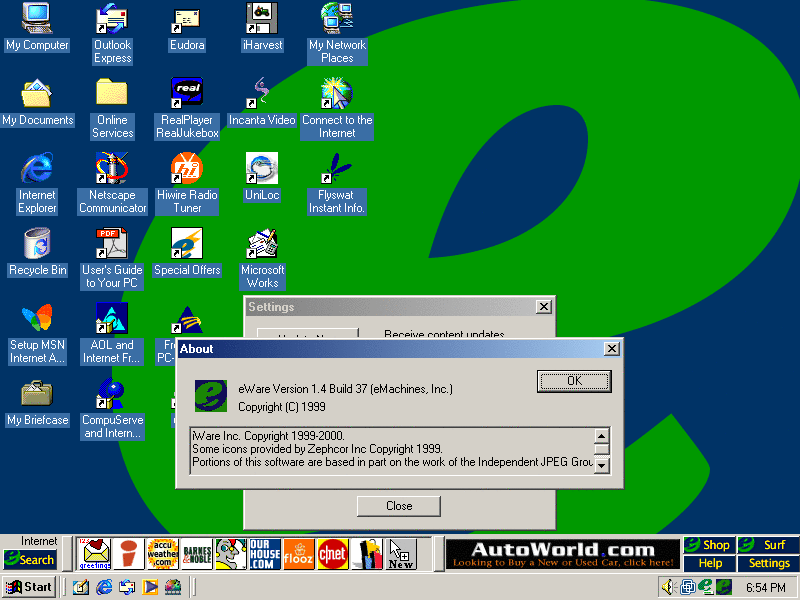Screen dimensions: 800x600
Task: Open the greetings icon on eWare bar
Action: [x=95, y=554]
